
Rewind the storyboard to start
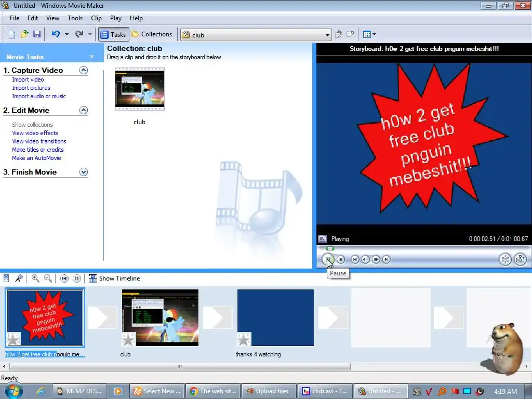pyautogui.click(x=64, y=278)
